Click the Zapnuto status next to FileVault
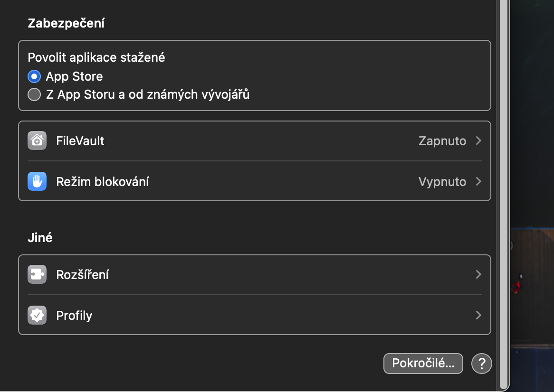The image size is (554, 392). 442,141
